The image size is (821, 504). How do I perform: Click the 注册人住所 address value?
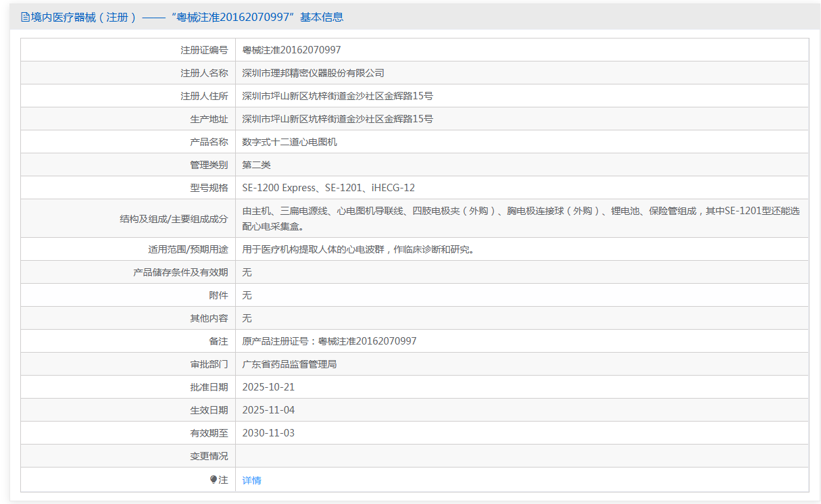click(337, 96)
